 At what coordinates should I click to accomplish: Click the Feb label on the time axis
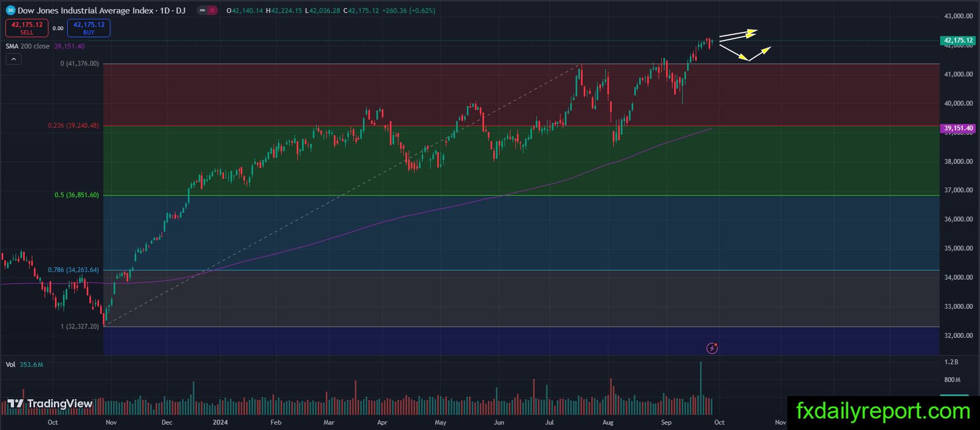click(x=276, y=422)
